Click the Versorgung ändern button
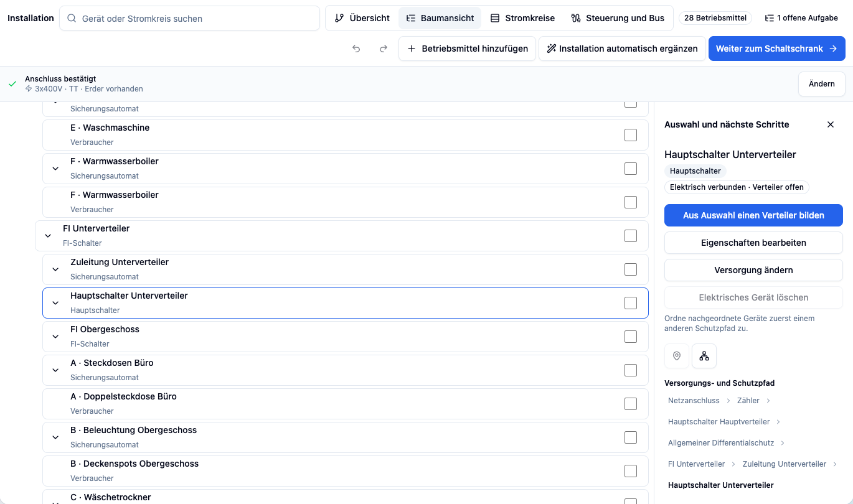The height and width of the screenshot is (504, 853). 753,270
